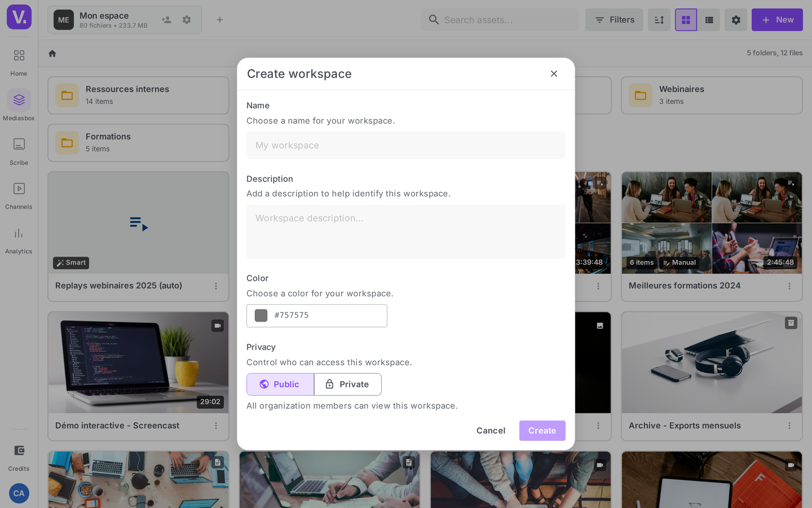Open Mediasbox in the sidebar

click(19, 106)
